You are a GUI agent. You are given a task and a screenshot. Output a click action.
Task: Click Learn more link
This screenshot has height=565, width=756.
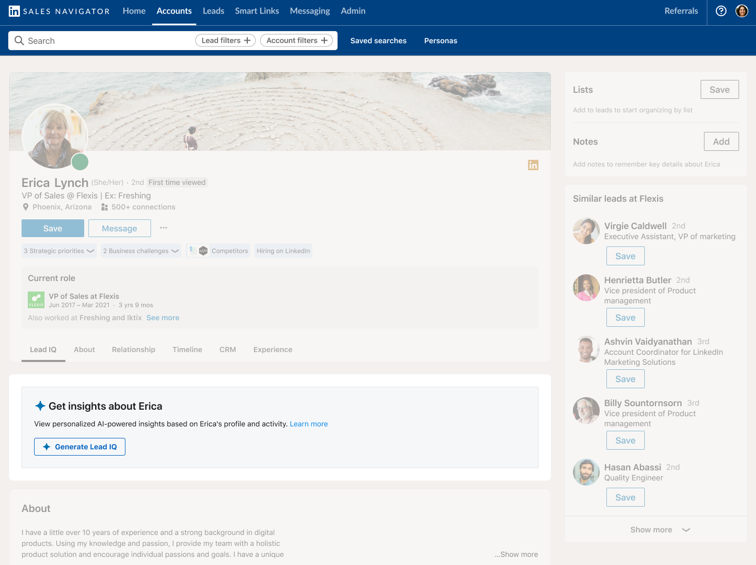(309, 424)
